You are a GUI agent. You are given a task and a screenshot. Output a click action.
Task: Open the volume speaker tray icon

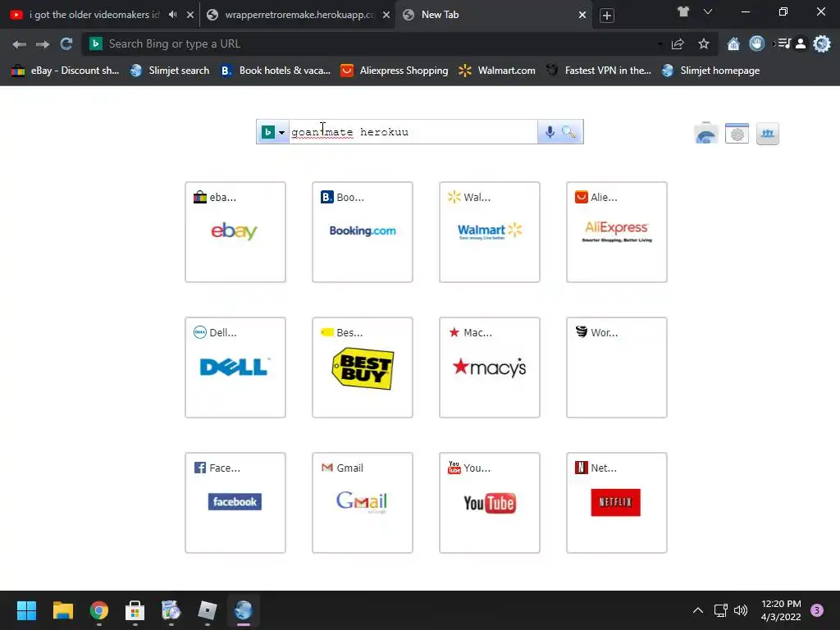tap(741, 610)
